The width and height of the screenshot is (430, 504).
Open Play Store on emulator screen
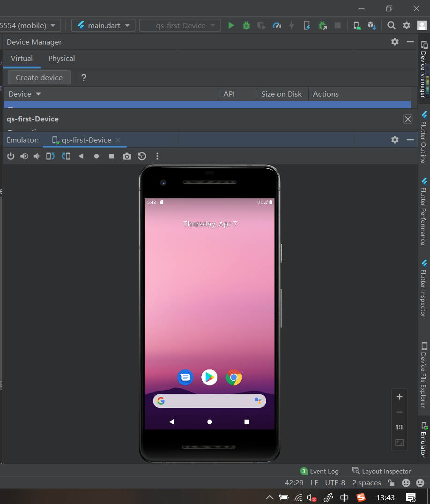click(x=209, y=377)
